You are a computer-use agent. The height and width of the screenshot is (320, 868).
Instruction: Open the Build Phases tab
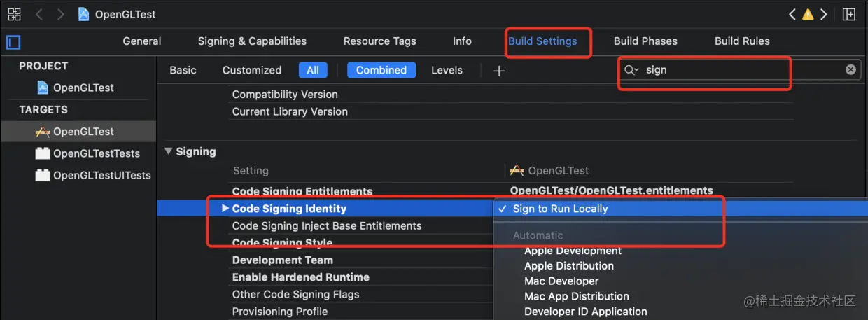click(645, 41)
